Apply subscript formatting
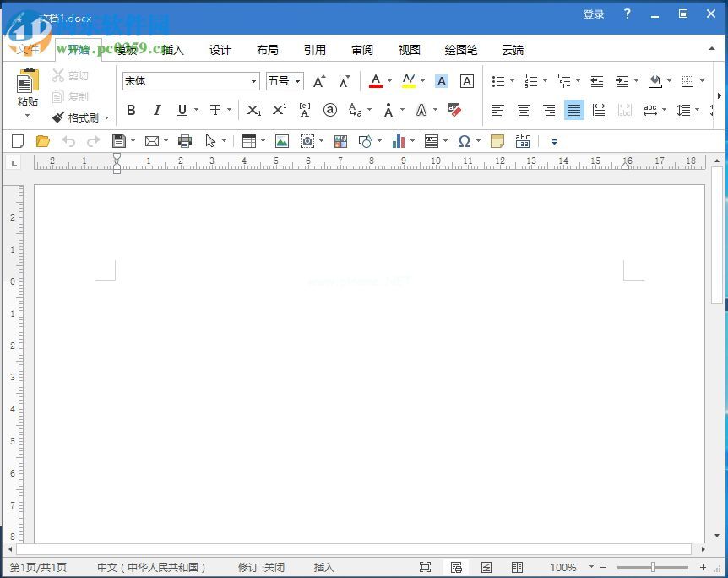Viewport: 728px width, 578px height. coord(254,110)
